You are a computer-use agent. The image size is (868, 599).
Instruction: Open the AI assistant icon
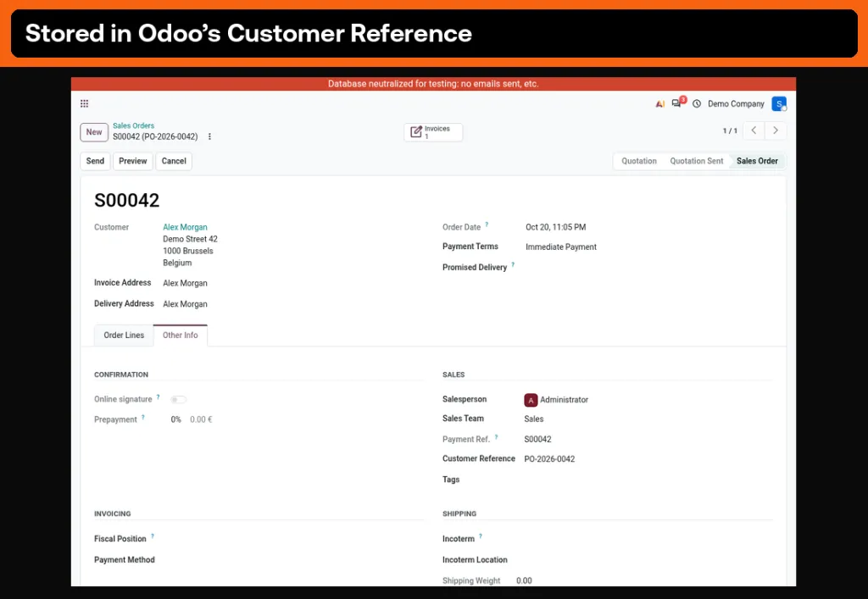tap(659, 103)
